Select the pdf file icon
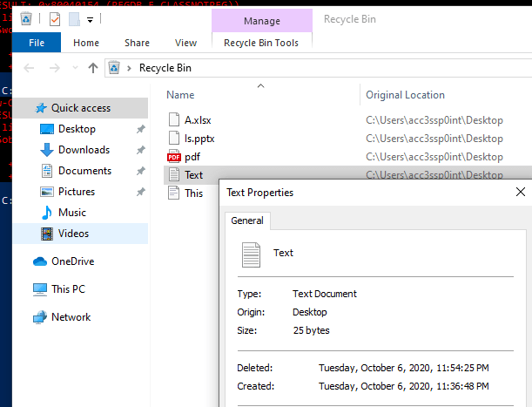 [x=174, y=157]
